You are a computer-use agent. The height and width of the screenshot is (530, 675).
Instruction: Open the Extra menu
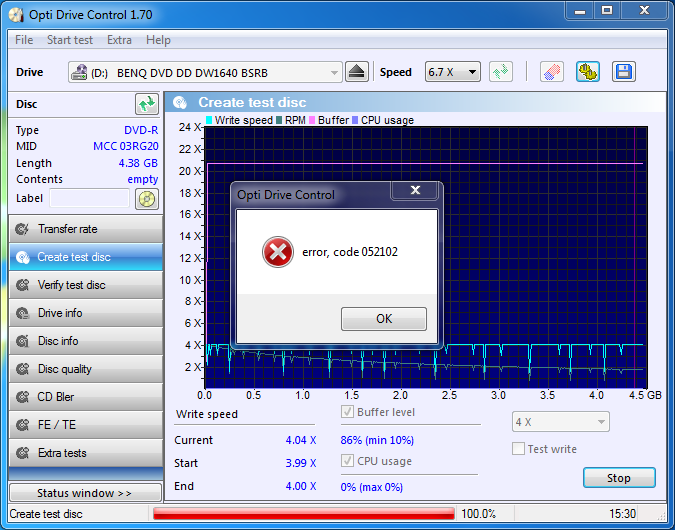point(119,40)
